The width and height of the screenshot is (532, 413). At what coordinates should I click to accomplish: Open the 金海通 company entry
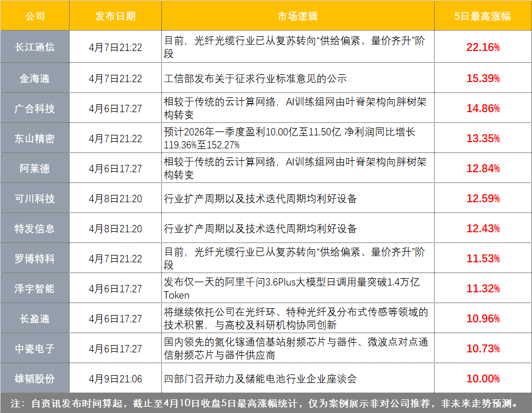pos(35,78)
